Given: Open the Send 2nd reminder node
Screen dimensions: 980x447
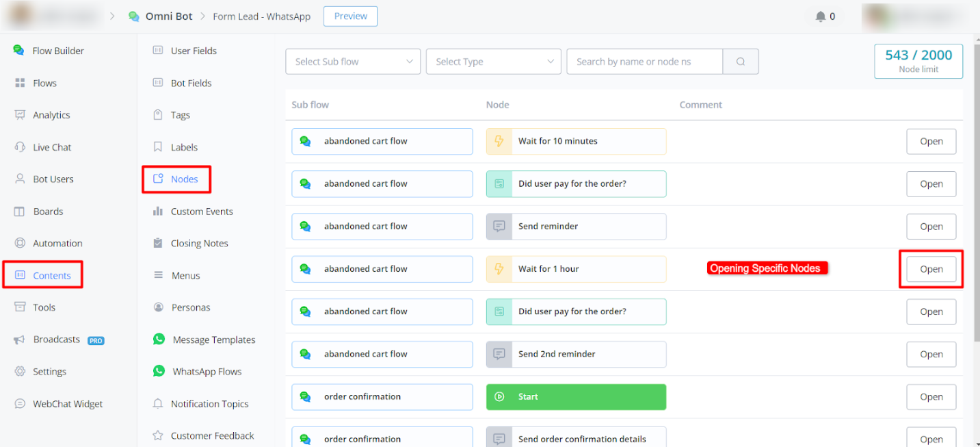Looking at the screenshot, I should coord(931,354).
